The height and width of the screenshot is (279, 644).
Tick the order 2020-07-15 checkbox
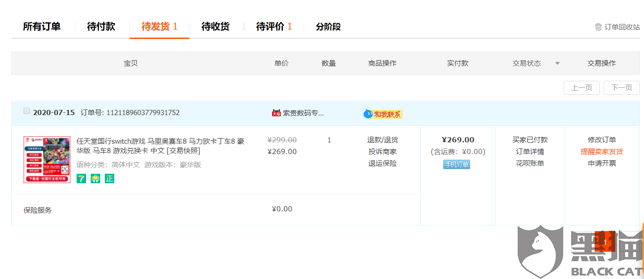point(27,111)
